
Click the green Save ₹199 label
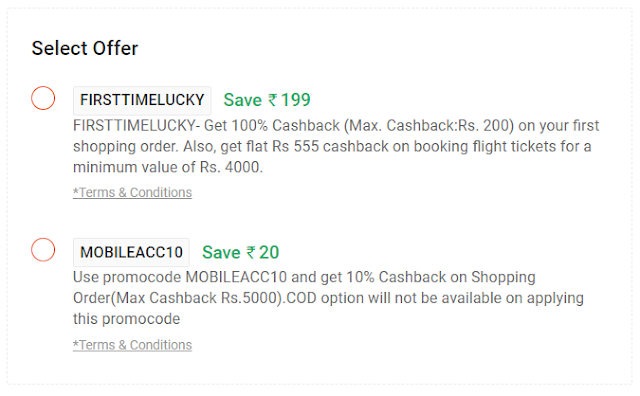pyautogui.click(x=267, y=100)
